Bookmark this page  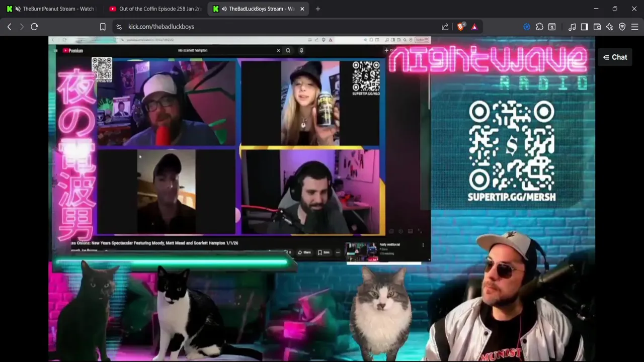[103, 27]
